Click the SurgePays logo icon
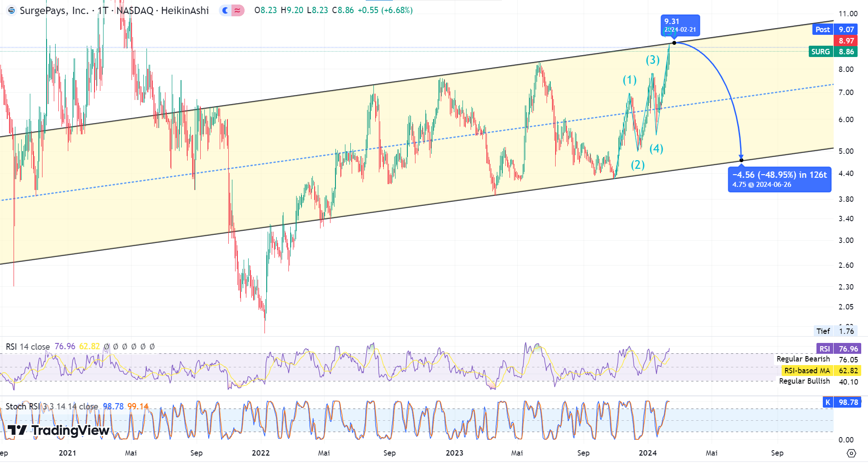 (x=11, y=10)
